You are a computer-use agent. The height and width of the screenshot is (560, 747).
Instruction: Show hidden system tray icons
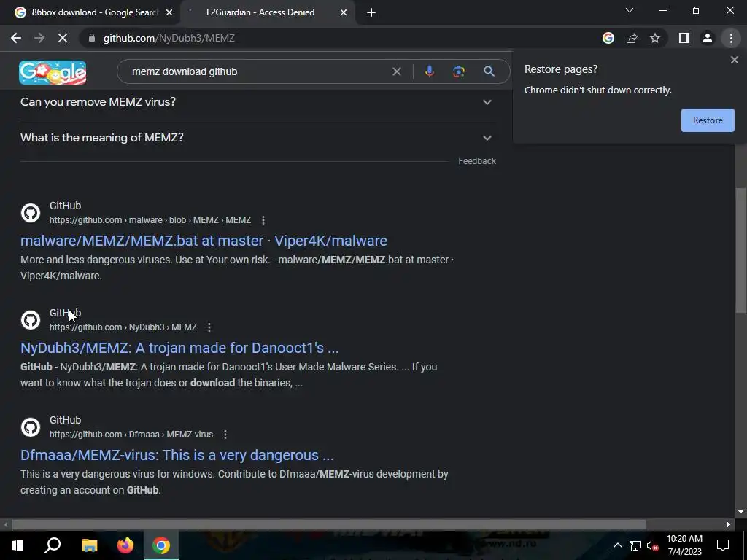(x=617, y=545)
